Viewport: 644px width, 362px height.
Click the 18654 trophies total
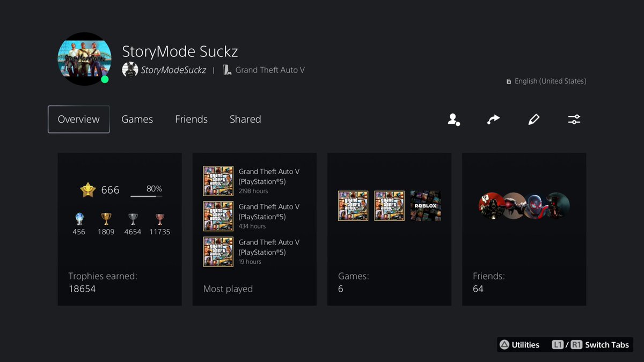click(x=82, y=289)
